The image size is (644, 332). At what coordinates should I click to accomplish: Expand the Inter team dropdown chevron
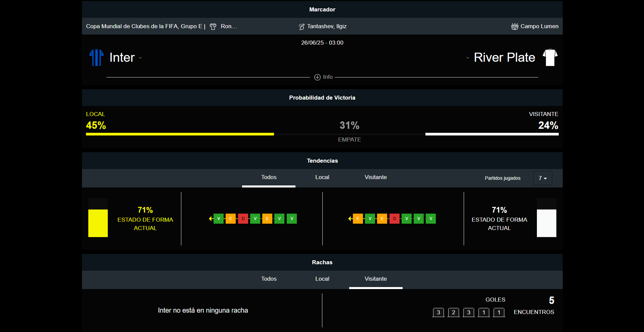(140, 58)
